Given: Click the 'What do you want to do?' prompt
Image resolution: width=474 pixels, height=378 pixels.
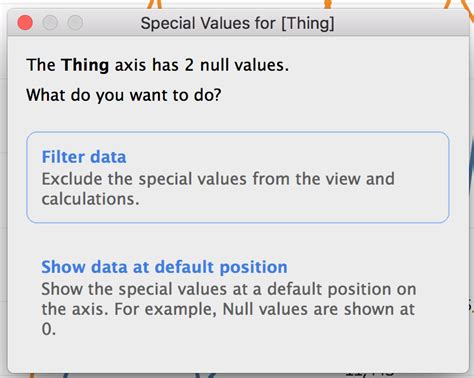Looking at the screenshot, I should click(x=124, y=95).
